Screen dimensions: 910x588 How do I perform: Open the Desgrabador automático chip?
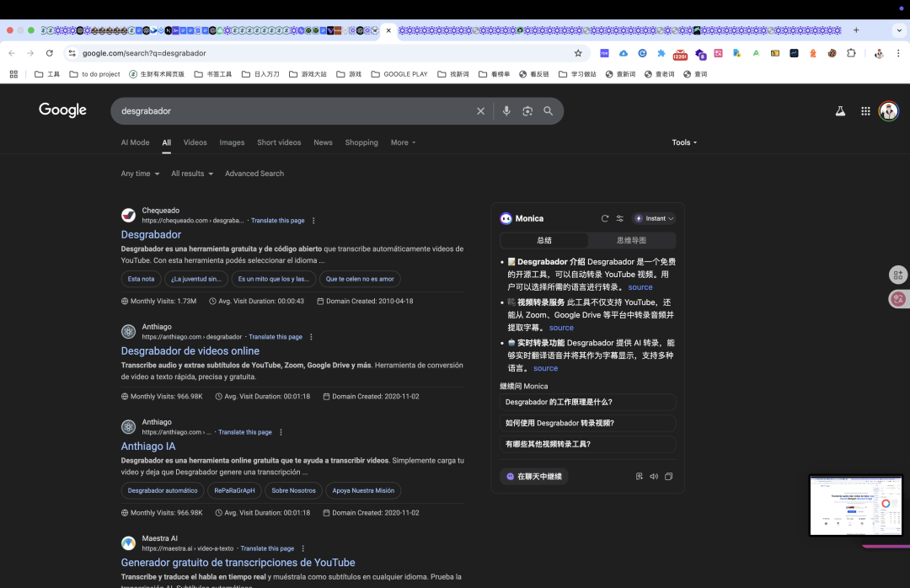pos(163,490)
